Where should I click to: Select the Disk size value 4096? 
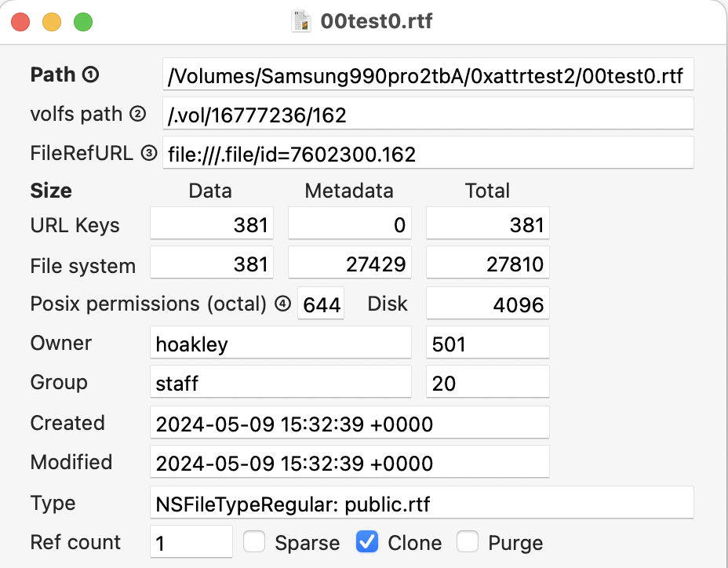[x=487, y=303]
